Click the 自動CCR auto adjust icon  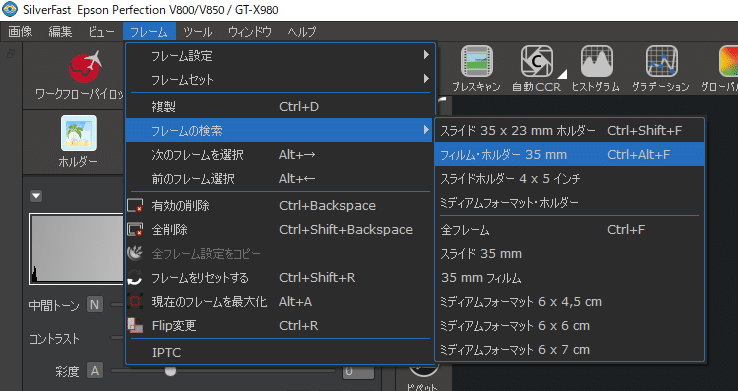(536, 61)
